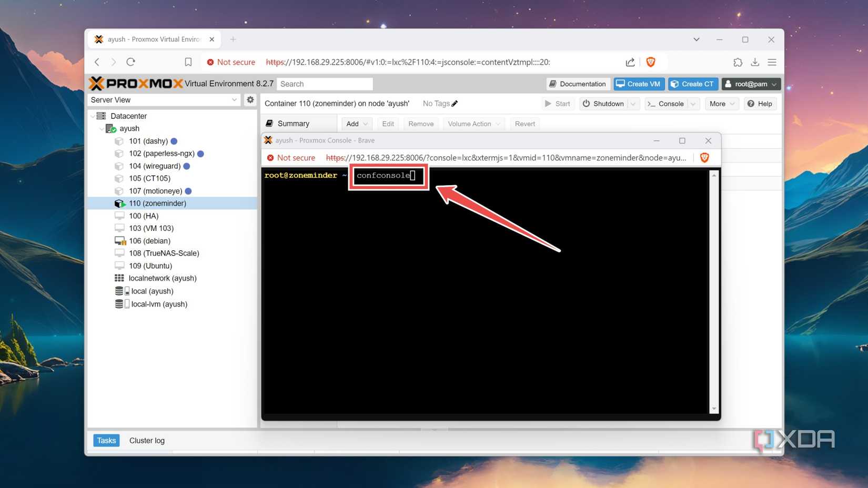
Task: Select node ayush in the tree
Action: click(x=129, y=129)
